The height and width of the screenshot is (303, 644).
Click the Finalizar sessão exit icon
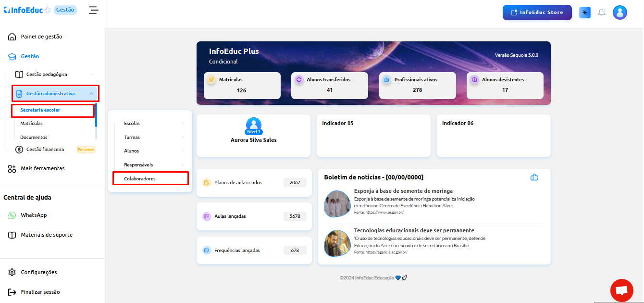(x=12, y=292)
